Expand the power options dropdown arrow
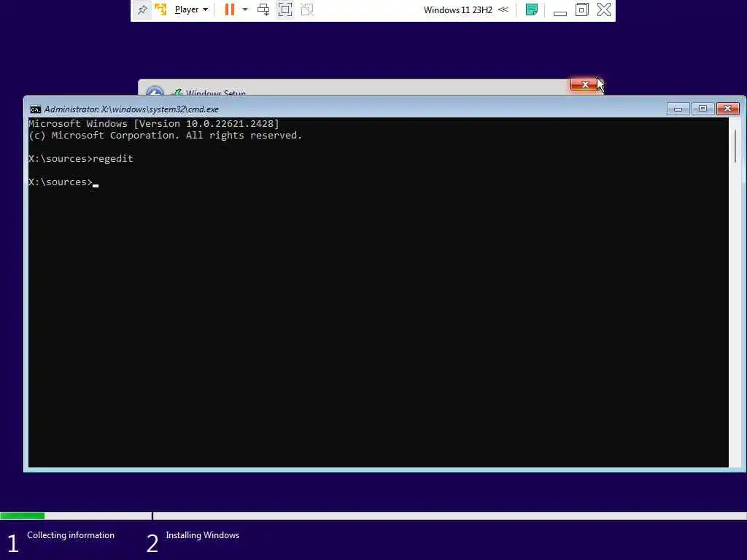Viewport: 747px width, 560px height. [245, 9]
